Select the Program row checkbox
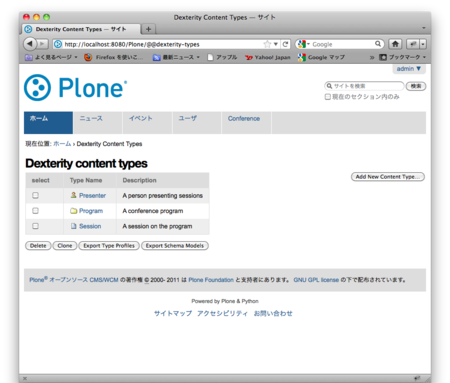This screenshot has height=383, width=450. coord(35,211)
